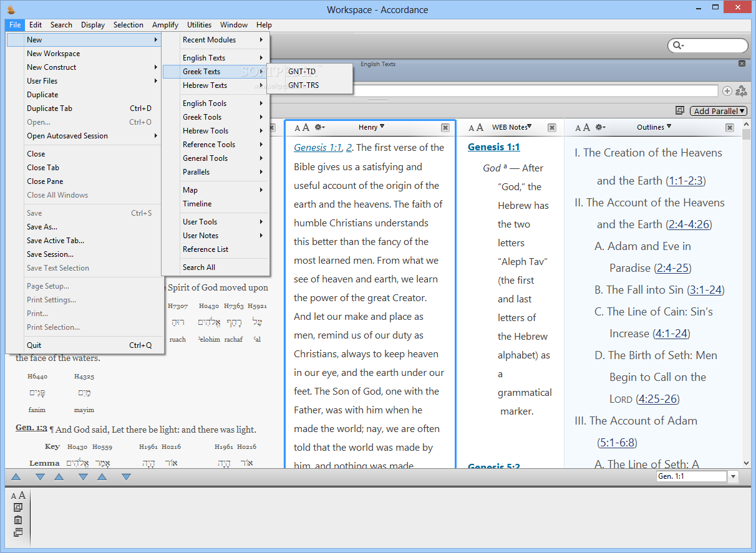Click the Strong's number H6440
This screenshot has width=756, height=553.
pyautogui.click(x=37, y=377)
